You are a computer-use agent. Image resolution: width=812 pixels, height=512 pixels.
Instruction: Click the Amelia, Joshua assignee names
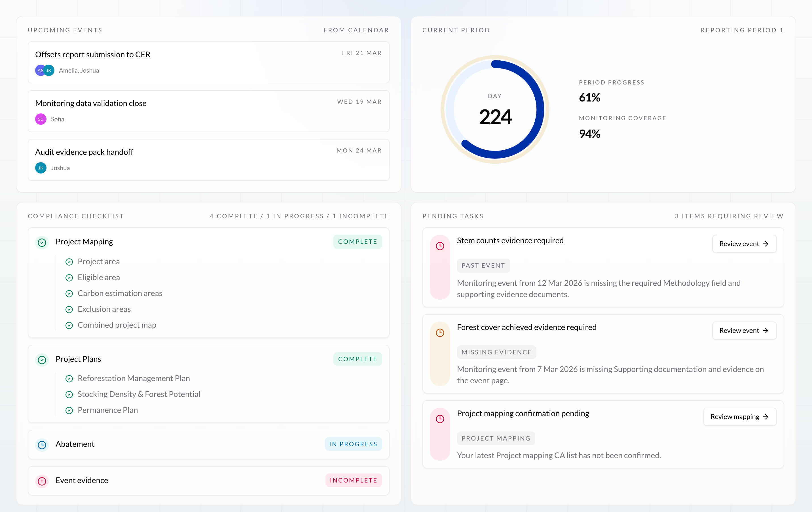79,71
